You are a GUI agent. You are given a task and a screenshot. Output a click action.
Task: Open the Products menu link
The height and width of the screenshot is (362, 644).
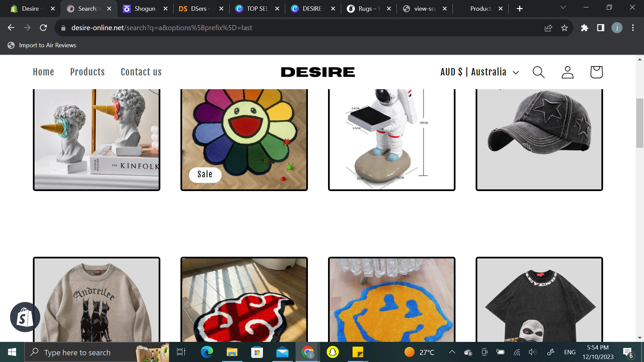click(87, 72)
